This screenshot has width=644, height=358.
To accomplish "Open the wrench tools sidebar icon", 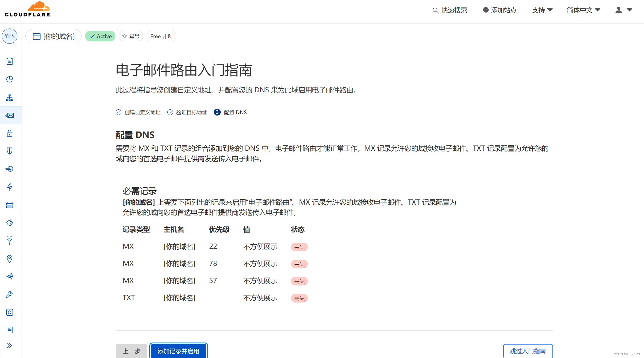I will [10, 294].
